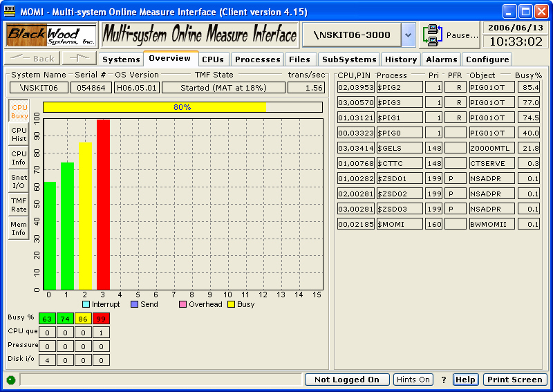
Task: Select the $CTTC process row
Action: (x=438, y=163)
